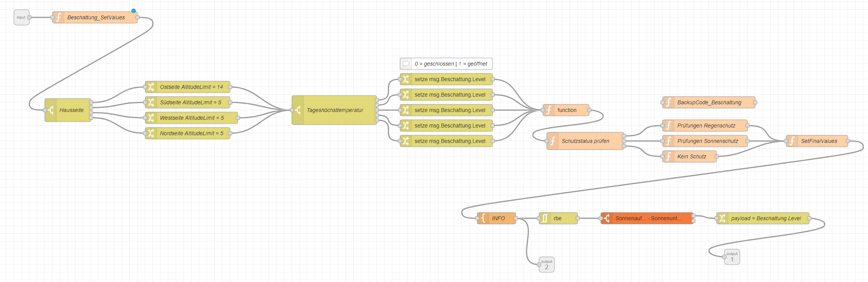Screen dimensions: 868x282
Task: Select the 'Sonnenauf... - Sonnenunt...' node label
Action: tap(649, 218)
